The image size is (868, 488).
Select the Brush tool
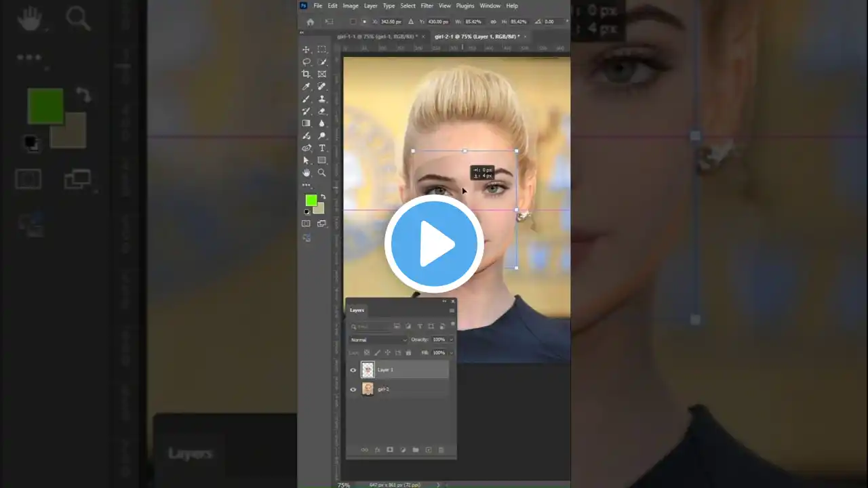pos(307,99)
